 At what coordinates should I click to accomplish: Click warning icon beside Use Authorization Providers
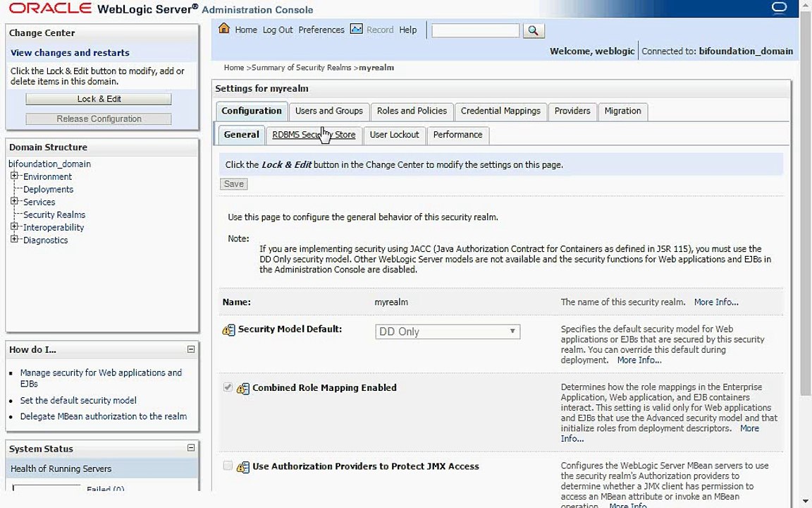point(243,467)
